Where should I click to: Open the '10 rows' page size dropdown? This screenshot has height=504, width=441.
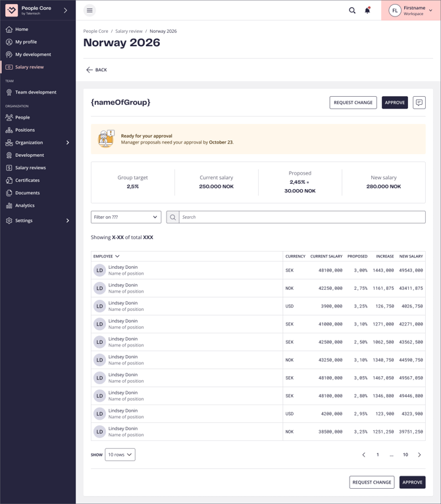pyautogui.click(x=120, y=455)
